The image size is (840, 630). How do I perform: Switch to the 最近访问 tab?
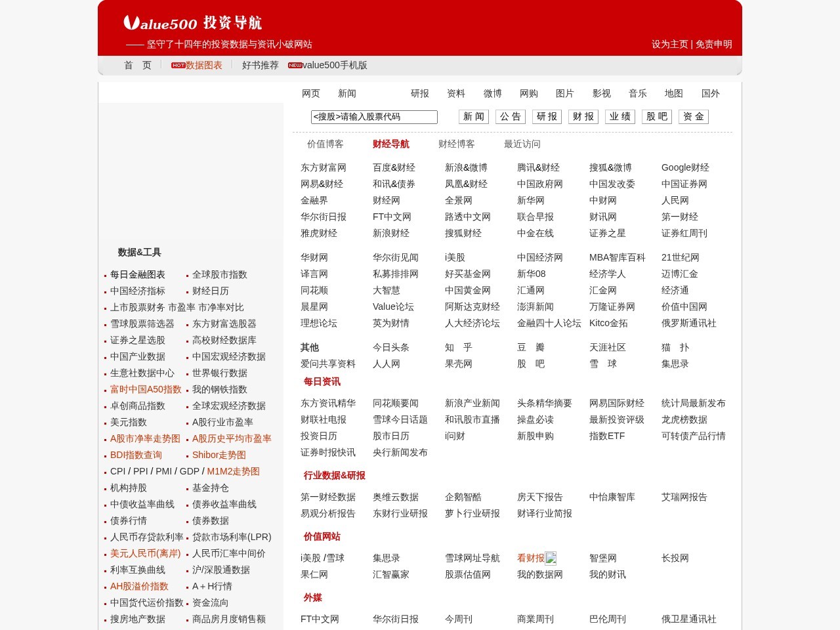(x=522, y=144)
